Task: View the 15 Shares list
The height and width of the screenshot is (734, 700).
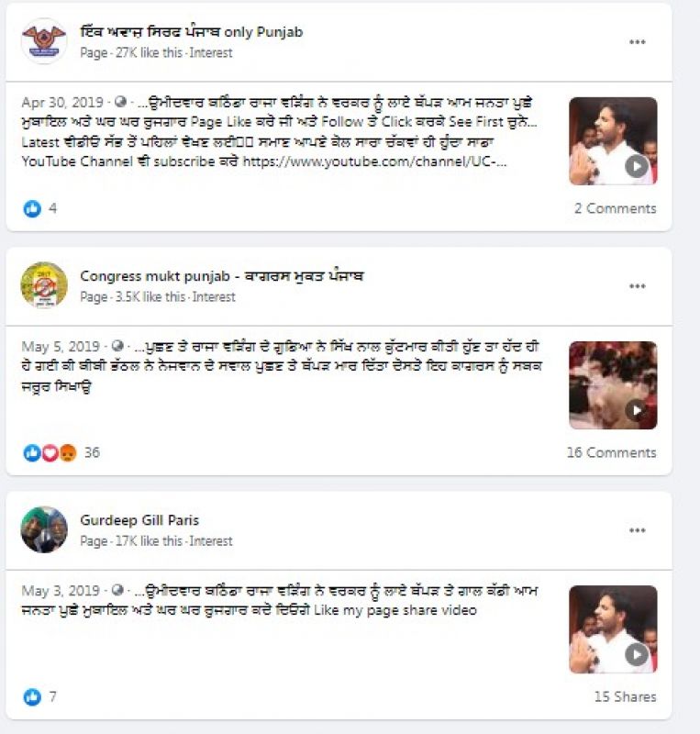Action: click(x=626, y=697)
